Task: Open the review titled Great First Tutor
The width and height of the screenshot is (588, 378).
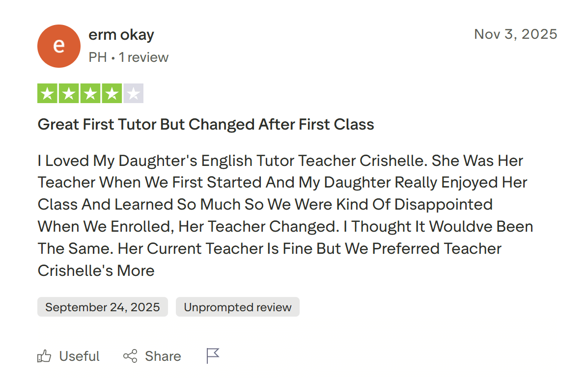Action: pyautogui.click(x=205, y=124)
